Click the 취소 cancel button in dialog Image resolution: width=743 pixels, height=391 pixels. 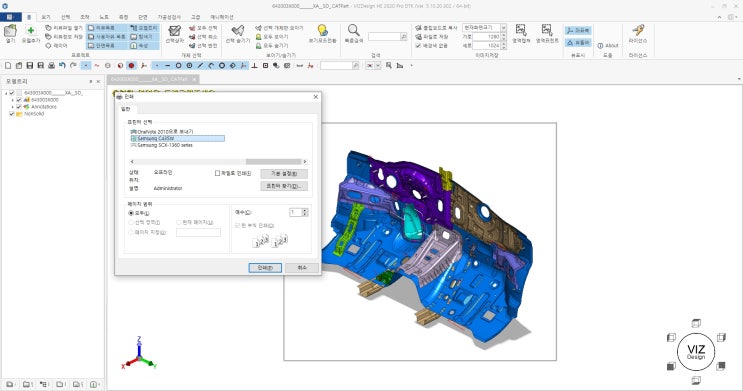302,268
